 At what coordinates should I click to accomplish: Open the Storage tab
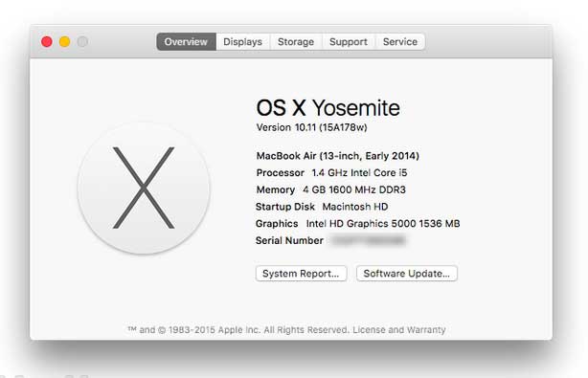click(x=296, y=41)
